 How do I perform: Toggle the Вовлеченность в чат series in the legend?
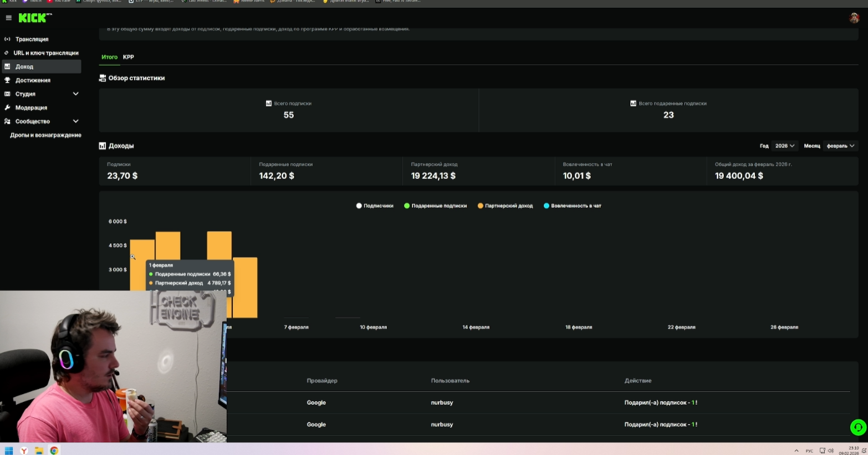pos(572,206)
